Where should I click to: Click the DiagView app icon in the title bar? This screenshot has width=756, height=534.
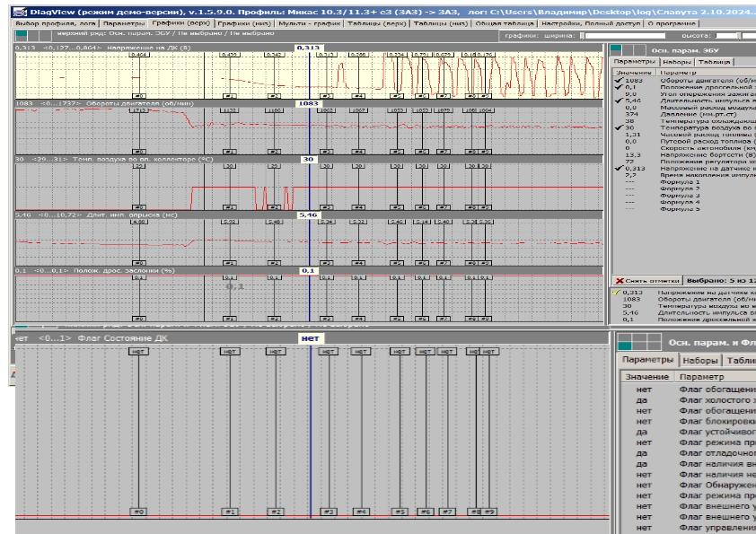[21, 12]
